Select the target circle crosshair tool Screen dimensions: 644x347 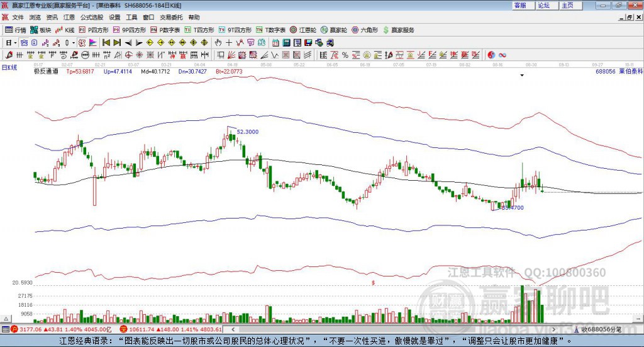(128, 55)
